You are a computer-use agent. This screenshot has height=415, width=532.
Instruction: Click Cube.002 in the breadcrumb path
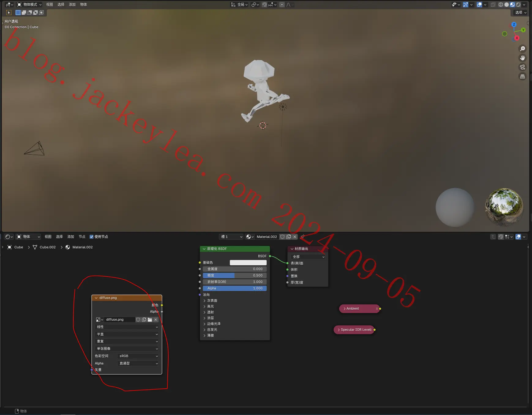(48, 247)
